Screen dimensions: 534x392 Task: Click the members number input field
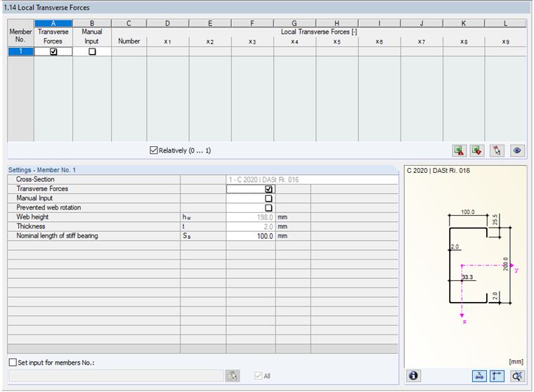(x=116, y=376)
